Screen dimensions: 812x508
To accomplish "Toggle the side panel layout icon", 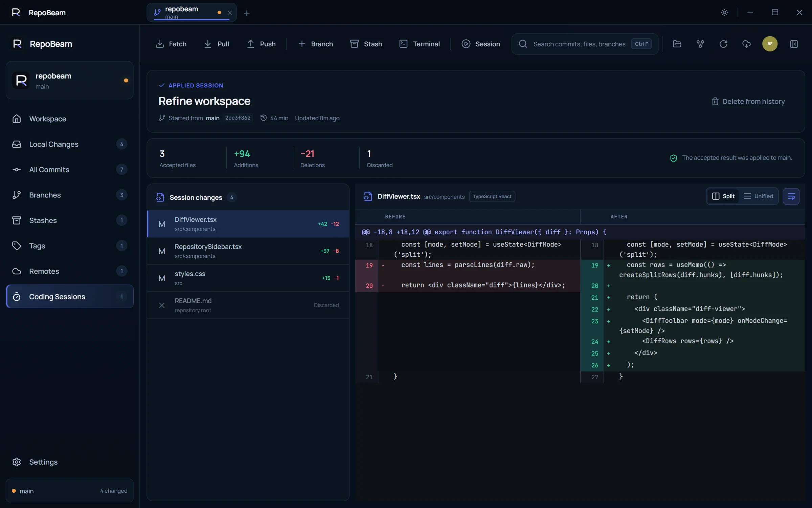I will 794,44.
